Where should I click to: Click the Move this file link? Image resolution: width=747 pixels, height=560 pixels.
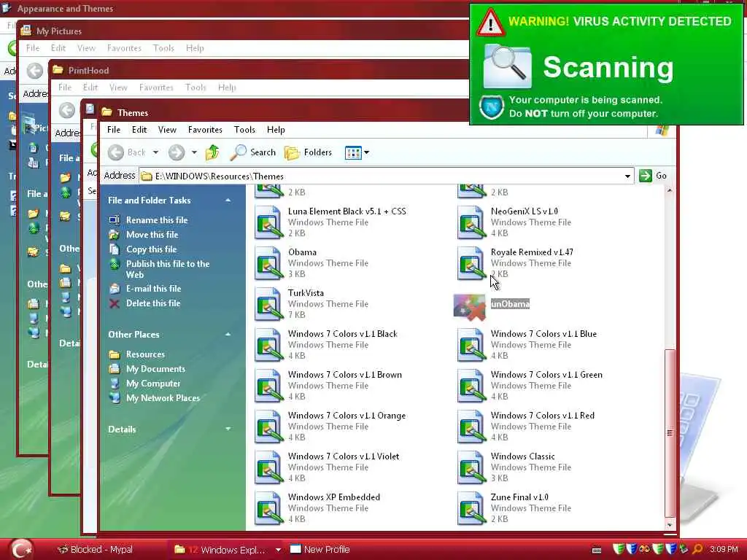click(152, 235)
